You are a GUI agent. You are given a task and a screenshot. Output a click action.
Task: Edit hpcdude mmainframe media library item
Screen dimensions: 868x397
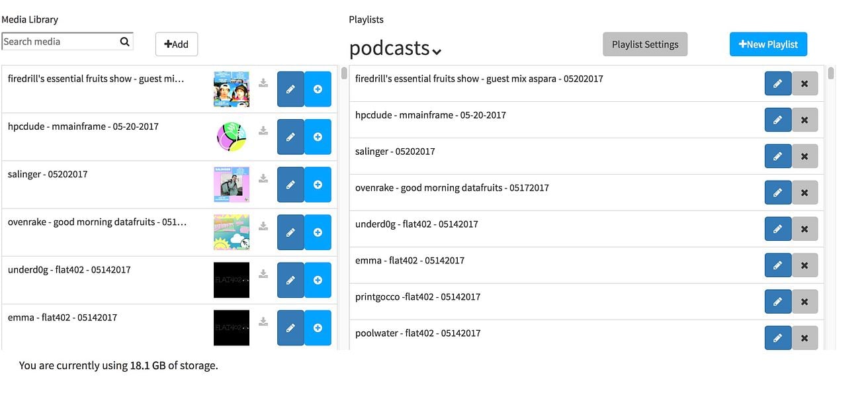pos(290,137)
